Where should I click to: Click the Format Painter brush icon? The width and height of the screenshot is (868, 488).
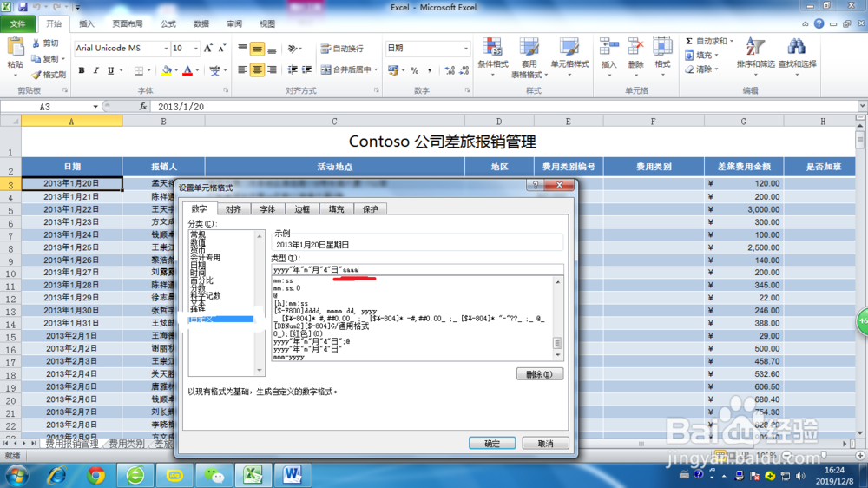point(36,74)
